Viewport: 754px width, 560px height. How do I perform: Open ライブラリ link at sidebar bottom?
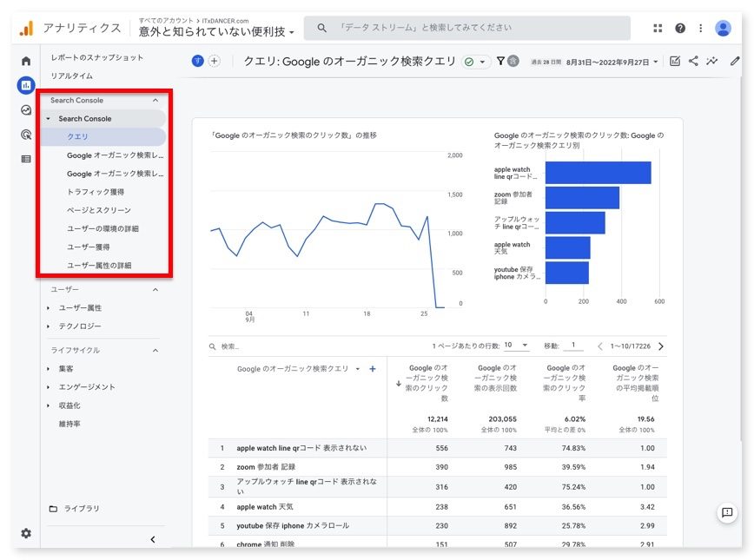pos(81,509)
